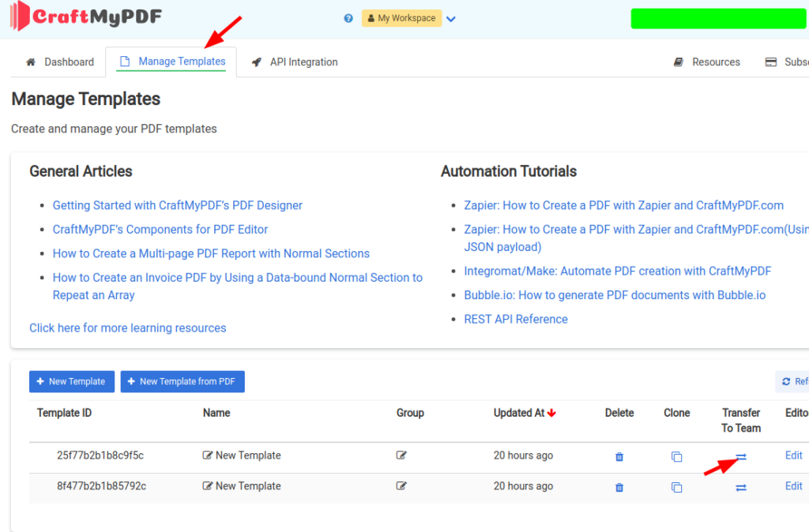Open Getting Started with PDF Designer article

(x=178, y=205)
